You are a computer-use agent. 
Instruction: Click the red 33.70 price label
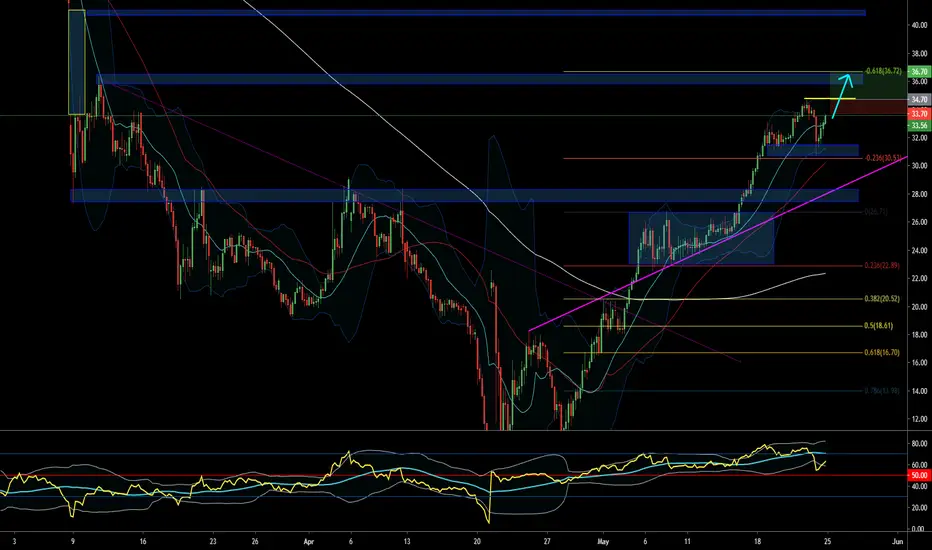[x=919, y=114]
